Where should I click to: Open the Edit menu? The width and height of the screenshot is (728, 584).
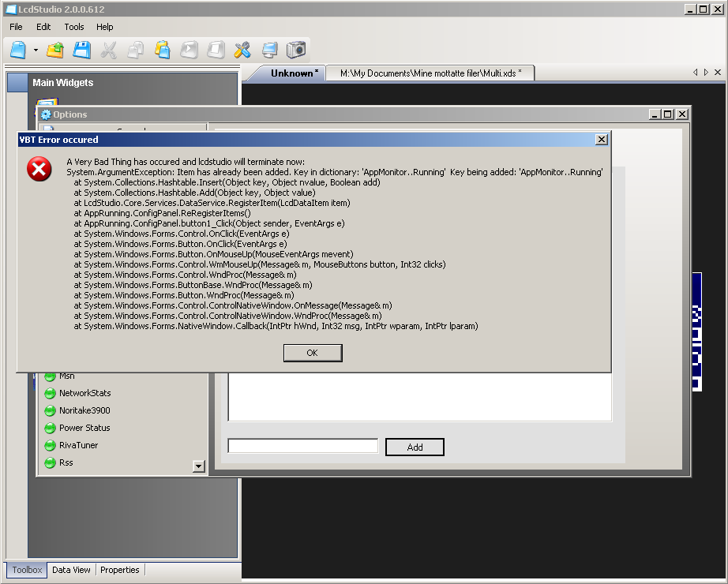(43, 27)
